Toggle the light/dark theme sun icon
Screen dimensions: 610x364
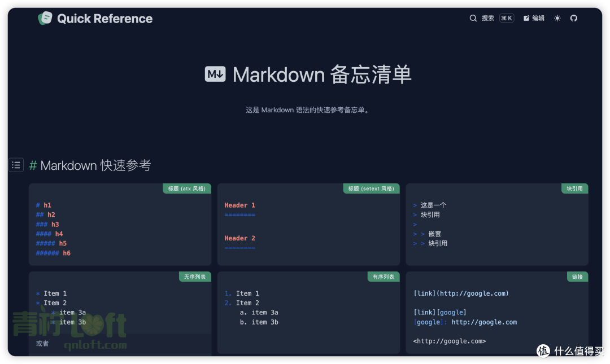557,18
